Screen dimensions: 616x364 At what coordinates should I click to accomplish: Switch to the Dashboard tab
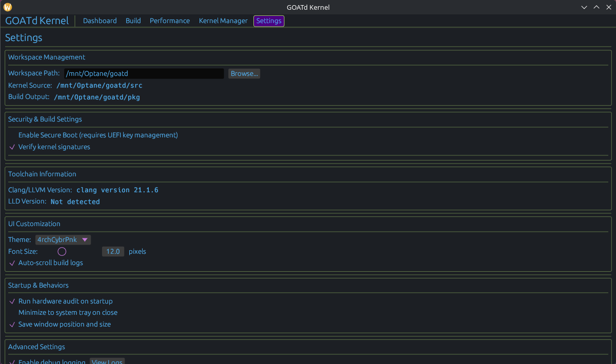(x=100, y=21)
